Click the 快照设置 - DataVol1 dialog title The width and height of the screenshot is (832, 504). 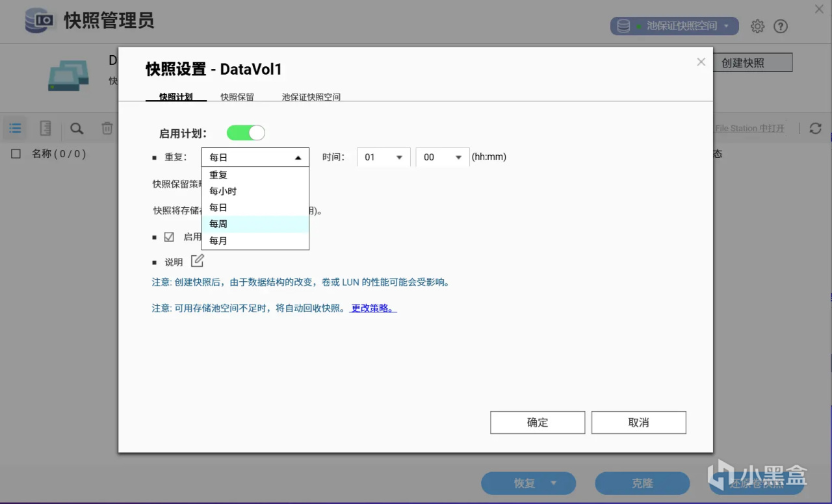coord(214,69)
